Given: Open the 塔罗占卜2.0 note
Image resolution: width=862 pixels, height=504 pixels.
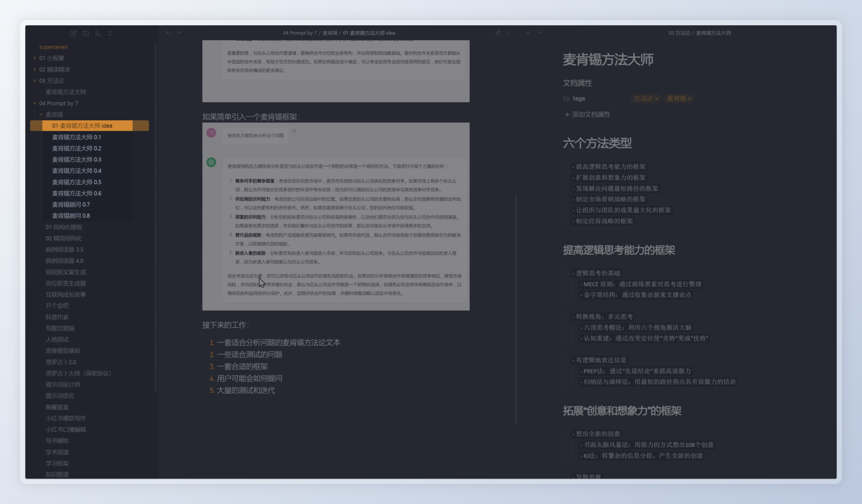Looking at the screenshot, I should [x=61, y=362].
